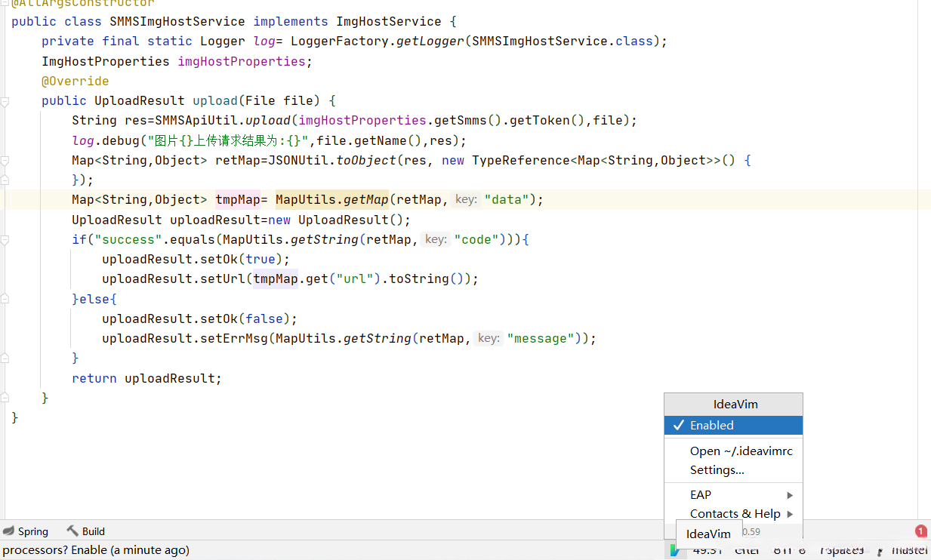Click the highlighted tmpMap variable declaration

237,200
